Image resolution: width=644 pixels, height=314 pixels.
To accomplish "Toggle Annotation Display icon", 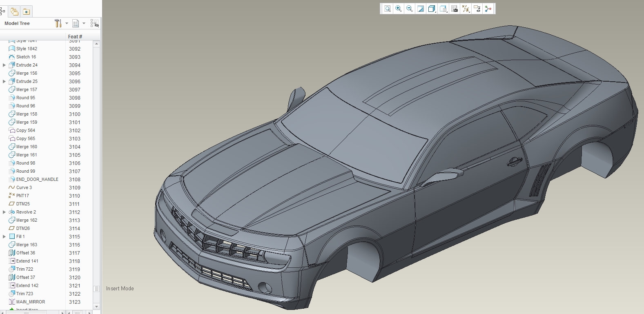I will coord(477,9).
